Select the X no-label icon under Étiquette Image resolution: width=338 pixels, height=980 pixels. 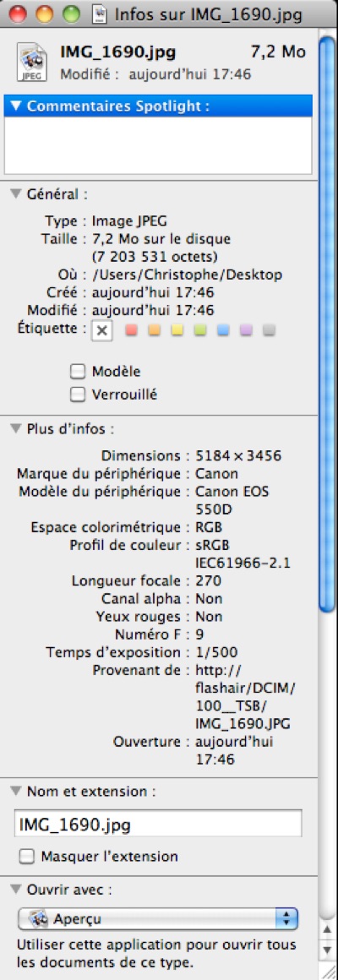103,332
